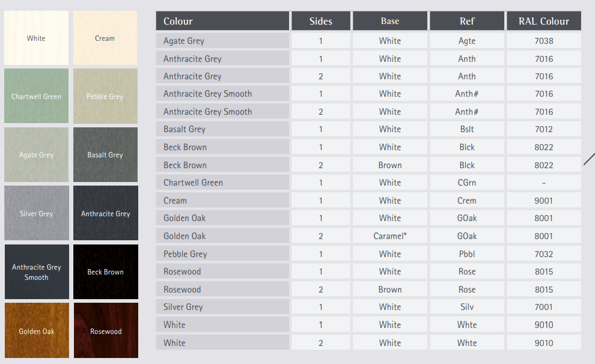Pick the Pebble Grey swatch

click(x=105, y=96)
